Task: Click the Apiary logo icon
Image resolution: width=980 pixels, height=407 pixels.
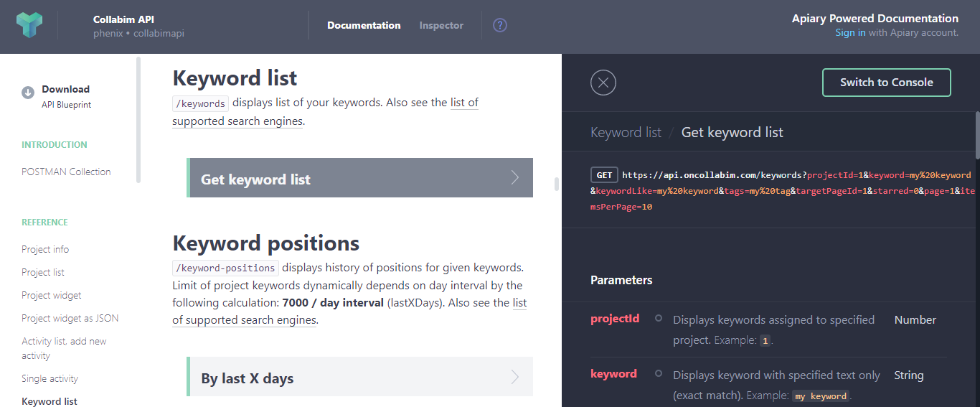Action: (29, 25)
